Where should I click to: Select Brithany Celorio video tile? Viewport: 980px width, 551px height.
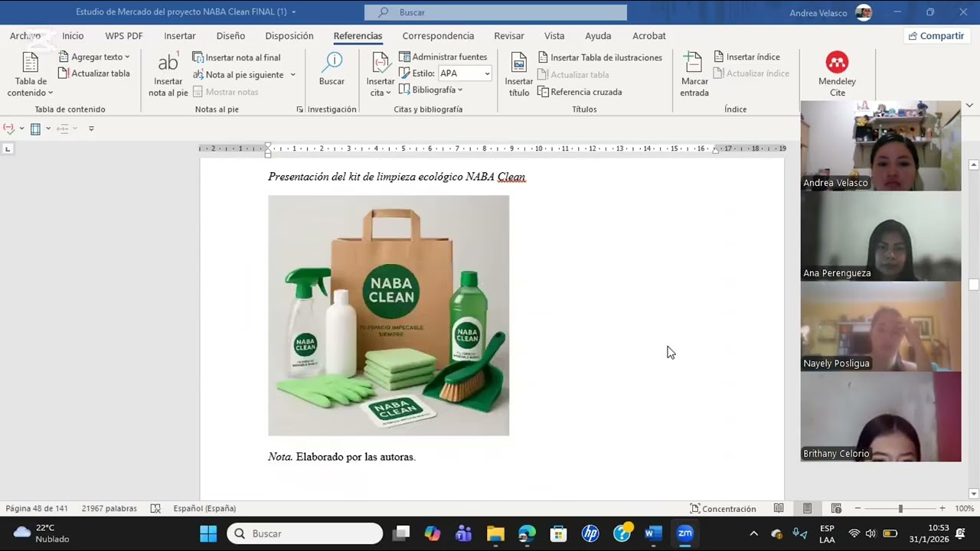[880, 417]
